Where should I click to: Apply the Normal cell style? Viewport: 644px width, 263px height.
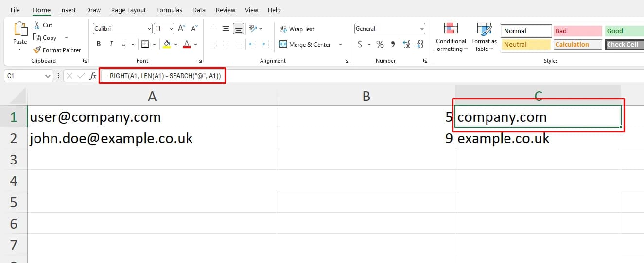(526, 31)
